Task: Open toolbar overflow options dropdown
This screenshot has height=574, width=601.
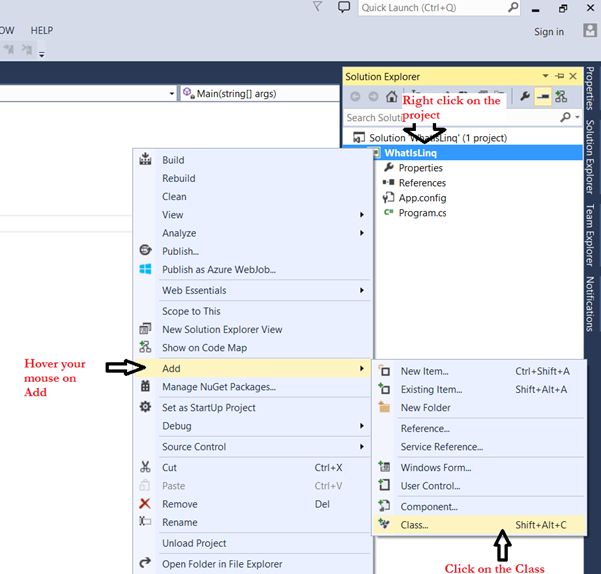Action: [42, 55]
